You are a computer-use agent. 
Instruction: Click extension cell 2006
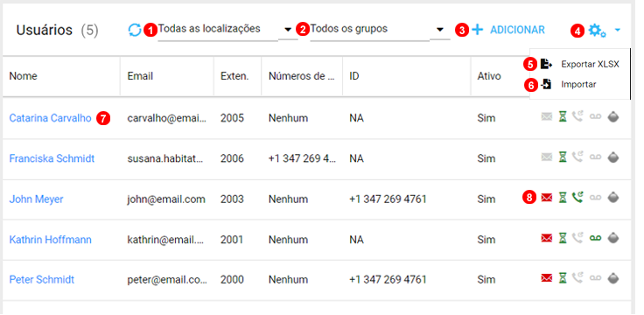(x=232, y=158)
